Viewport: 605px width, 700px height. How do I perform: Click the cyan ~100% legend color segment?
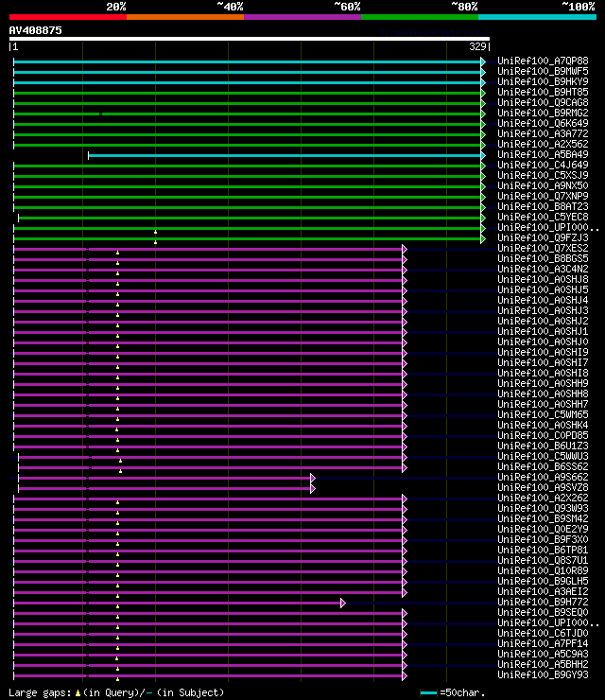537,17
